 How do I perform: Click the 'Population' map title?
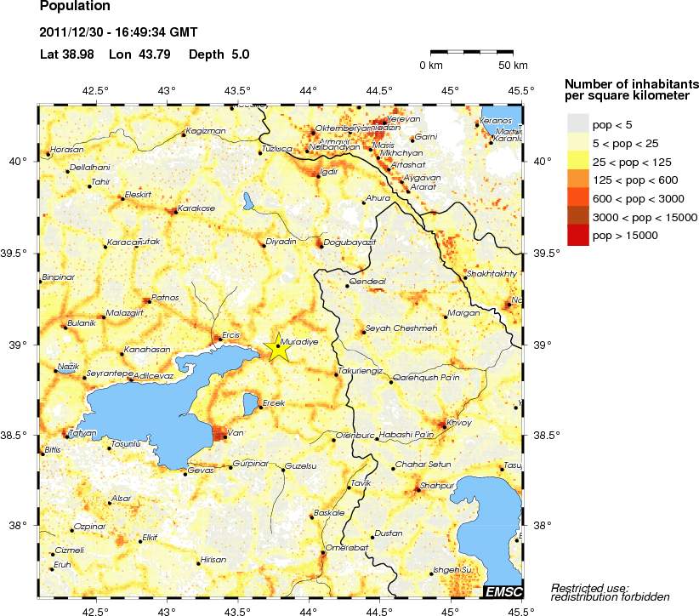[75, 7]
